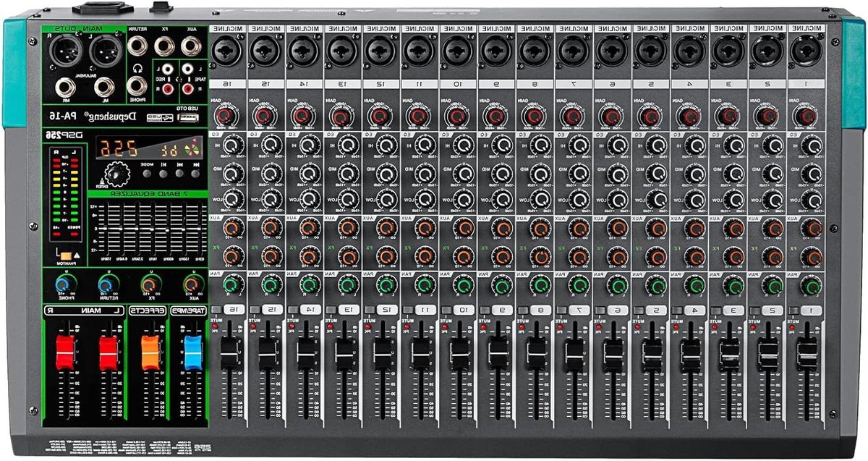The height and width of the screenshot is (461, 868).
Task: Click the FX send jack socket
Action: 165,48
